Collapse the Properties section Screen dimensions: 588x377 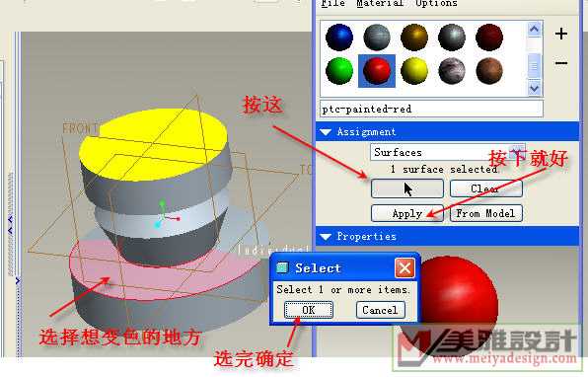coord(326,237)
